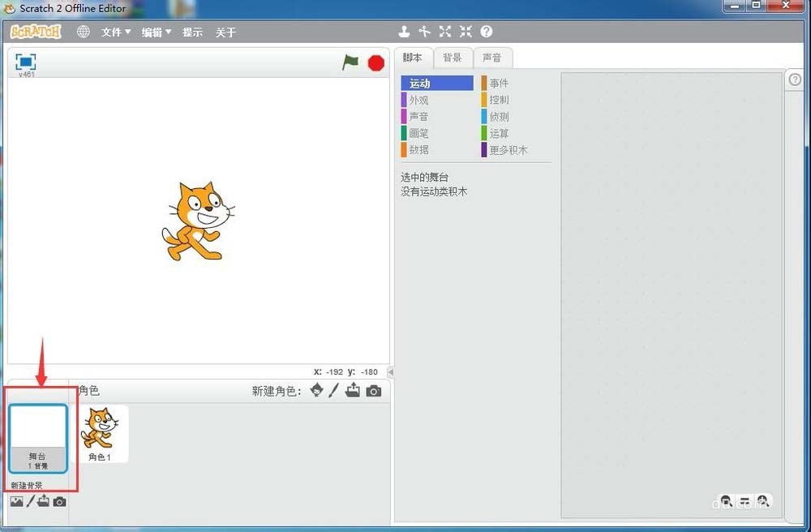Open the 文件 menu

pyautogui.click(x=115, y=32)
